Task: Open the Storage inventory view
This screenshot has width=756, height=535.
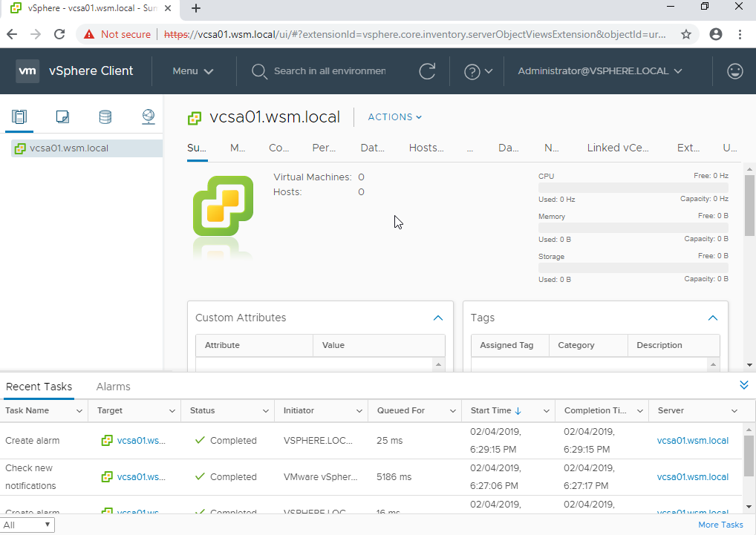Action: click(x=105, y=116)
